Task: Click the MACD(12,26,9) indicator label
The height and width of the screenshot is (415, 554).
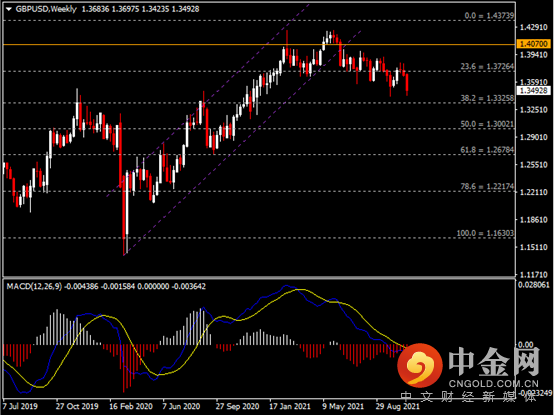Action: pyautogui.click(x=34, y=286)
